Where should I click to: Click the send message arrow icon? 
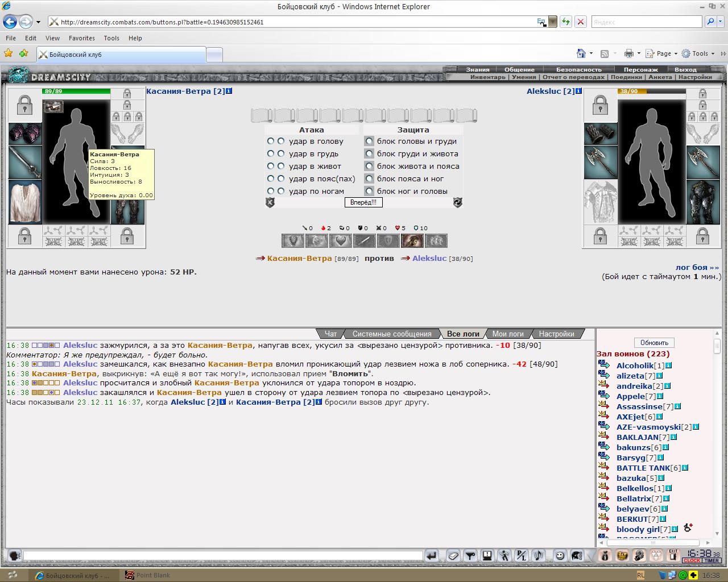click(x=432, y=555)
